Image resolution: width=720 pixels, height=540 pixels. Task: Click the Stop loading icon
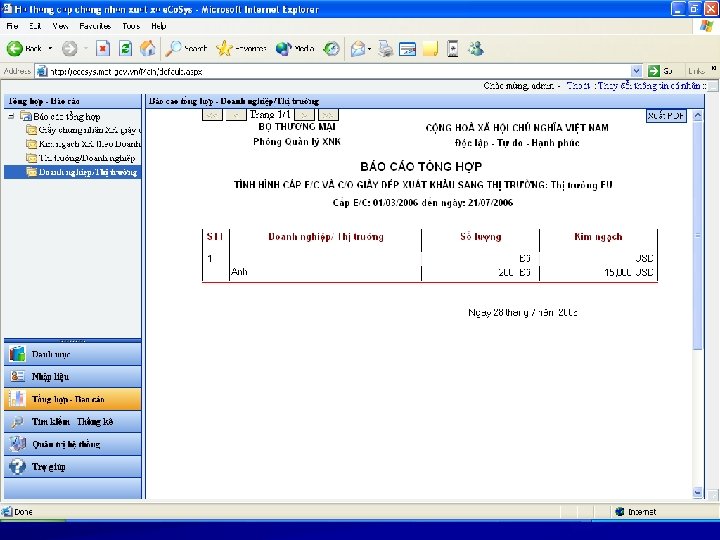[x=103, y=48]
